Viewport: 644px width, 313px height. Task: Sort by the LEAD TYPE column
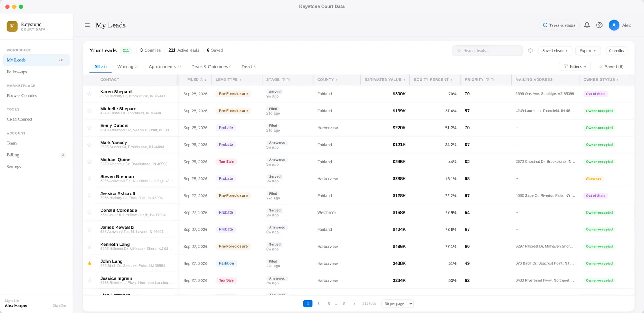tap(228, 80)
